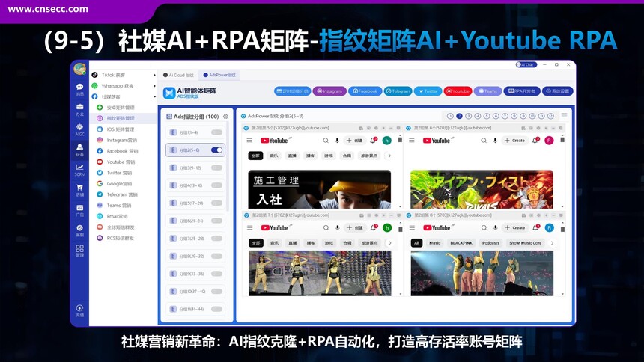
Task: Click the RPA开发者 button
Action: (522, 91)
